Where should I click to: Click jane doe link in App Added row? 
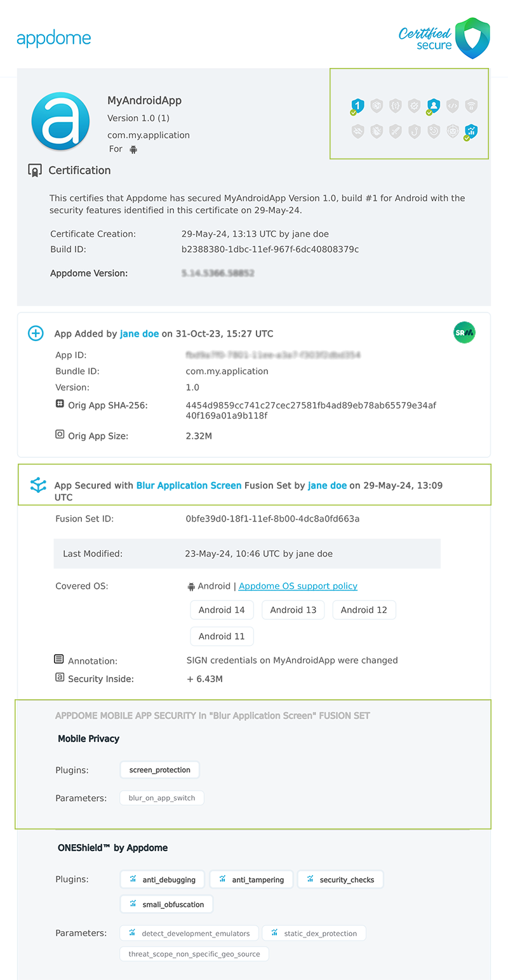pos(139,333)
